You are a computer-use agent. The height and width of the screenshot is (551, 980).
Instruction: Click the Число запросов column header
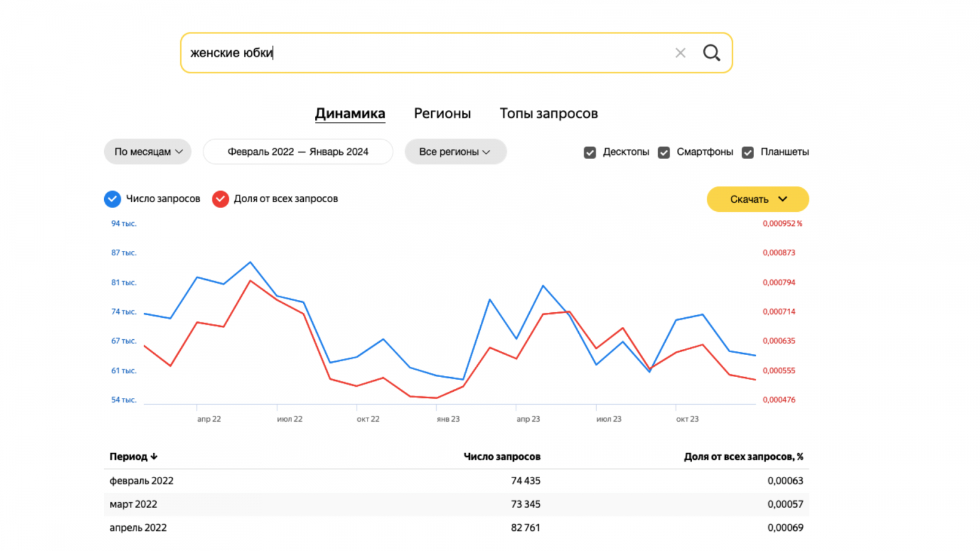[502, 457]
